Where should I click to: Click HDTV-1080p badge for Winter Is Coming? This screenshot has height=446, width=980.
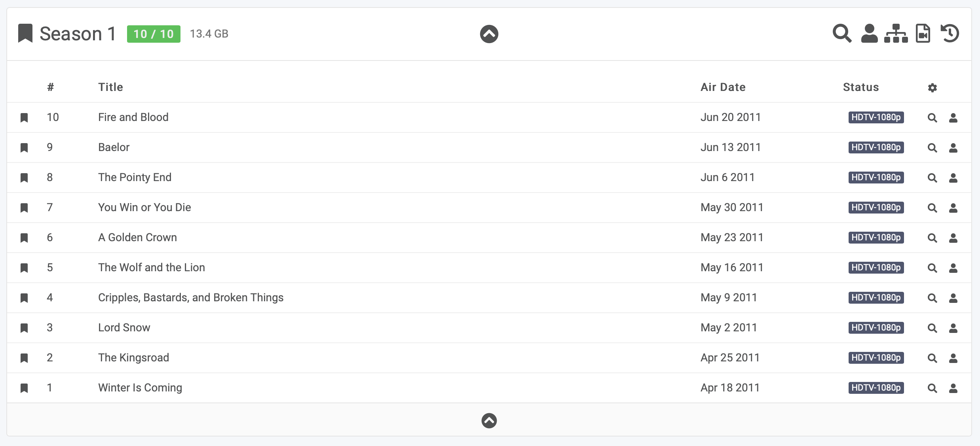coord(876,388)
